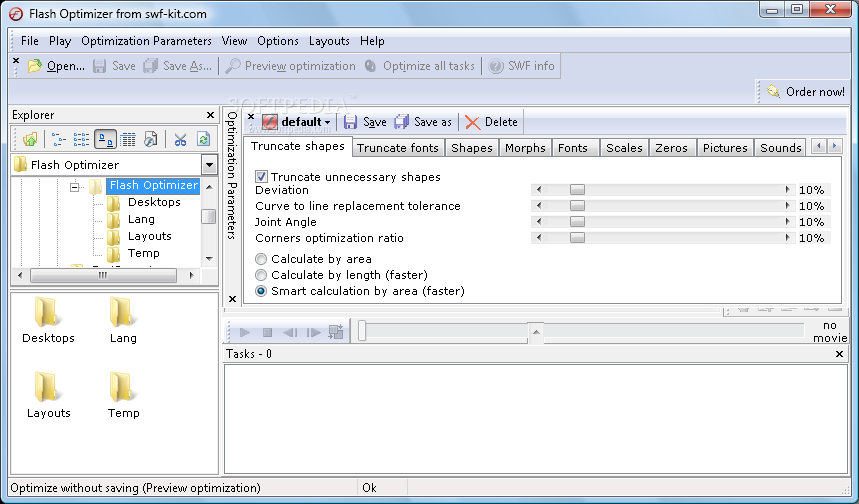Click the Save As multi-disk icon in main toolbar

[151, 66]
